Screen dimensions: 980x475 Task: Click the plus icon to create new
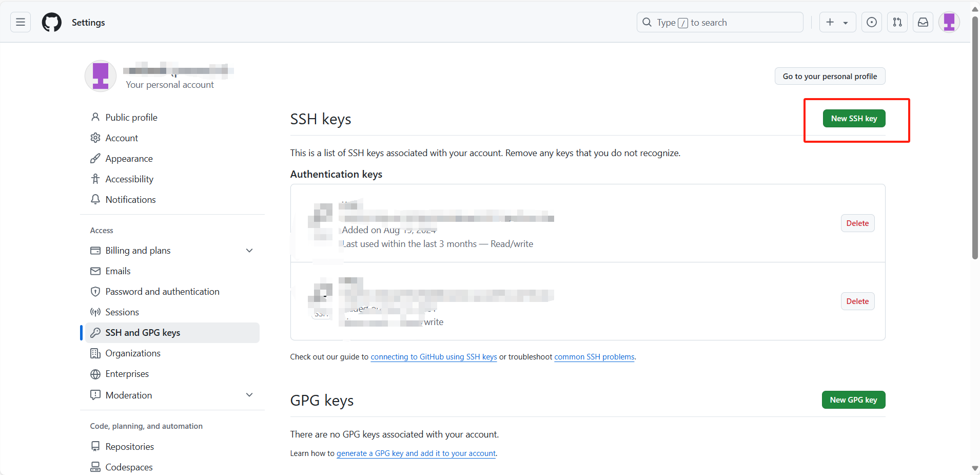(830, 22)
